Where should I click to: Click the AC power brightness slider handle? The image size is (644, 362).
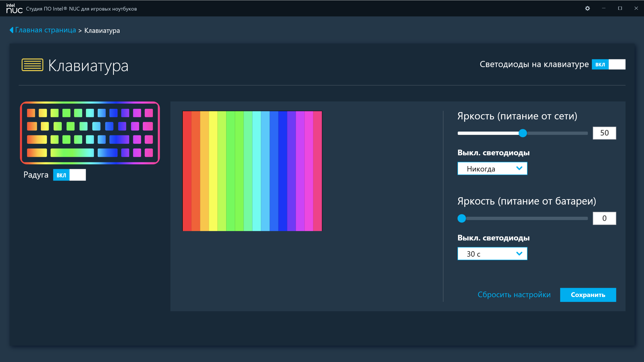[523, 133]
